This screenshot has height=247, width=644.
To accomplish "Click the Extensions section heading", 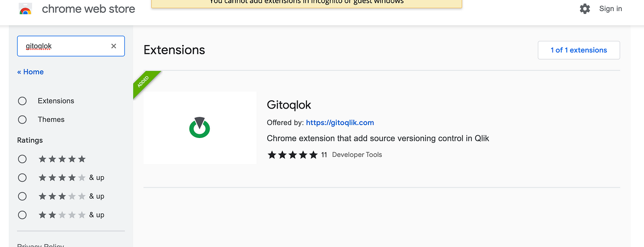I will click(x=174, y=50).
